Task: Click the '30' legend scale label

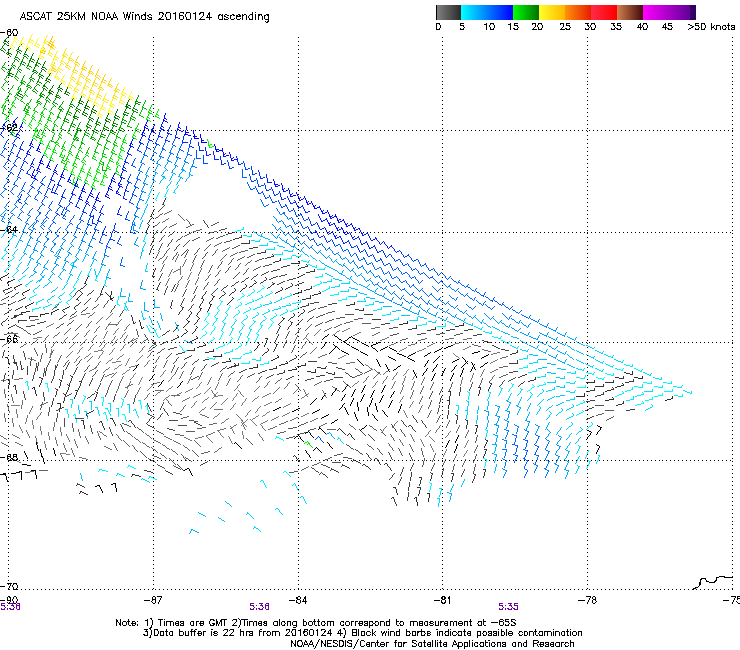Action: 590,27
